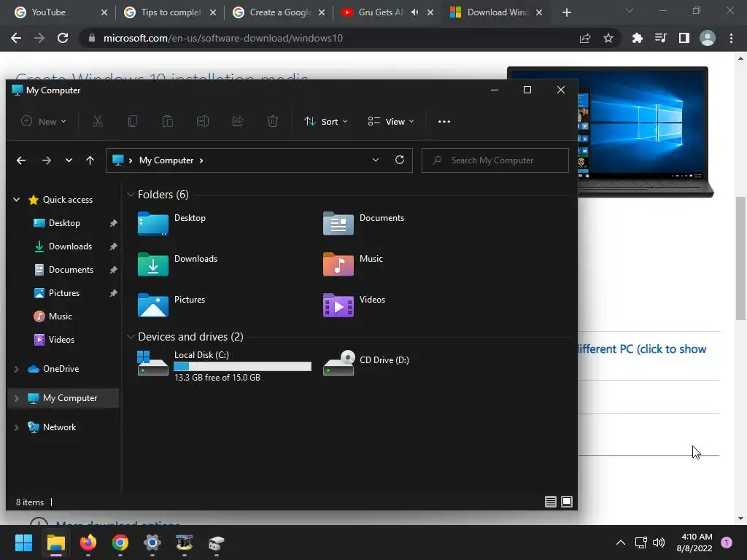Open a new Chrome tab
The width and height of the screenshot is (747, 560).
(566, 12)
